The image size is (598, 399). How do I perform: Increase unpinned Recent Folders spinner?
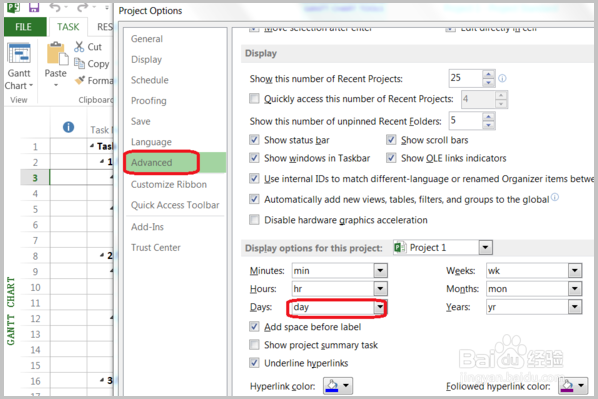coord(489,116)
